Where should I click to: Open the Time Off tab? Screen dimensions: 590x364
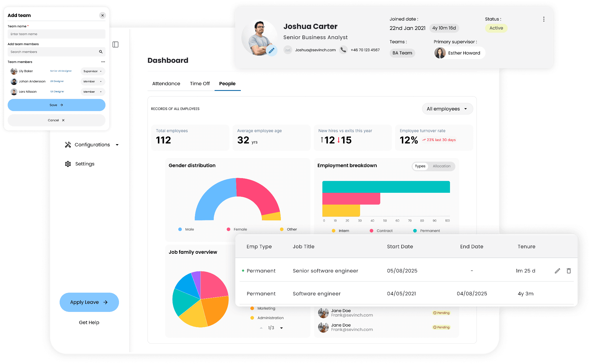coord(200,84)
